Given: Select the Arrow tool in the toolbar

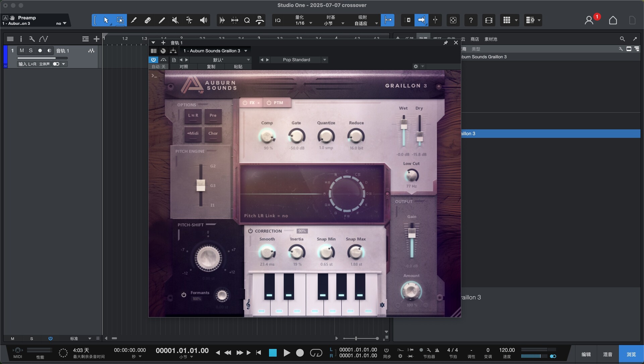Looking at the screenshot, I should [106, 20].
